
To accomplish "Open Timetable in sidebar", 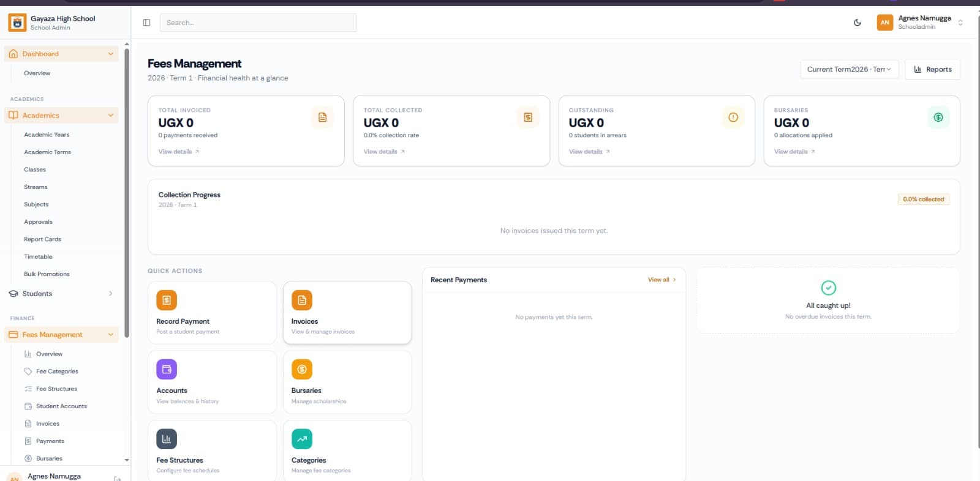I will tap(38, 257).
